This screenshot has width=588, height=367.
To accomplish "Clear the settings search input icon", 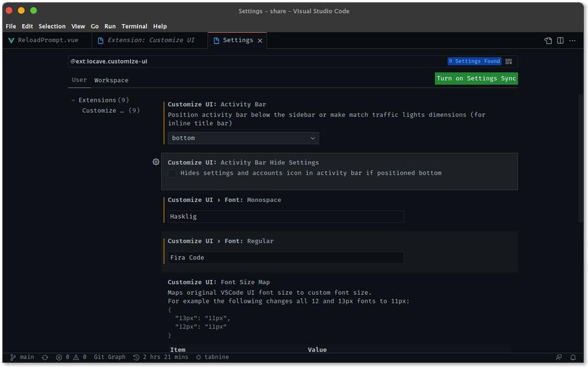I will click(x=508, y=62).
